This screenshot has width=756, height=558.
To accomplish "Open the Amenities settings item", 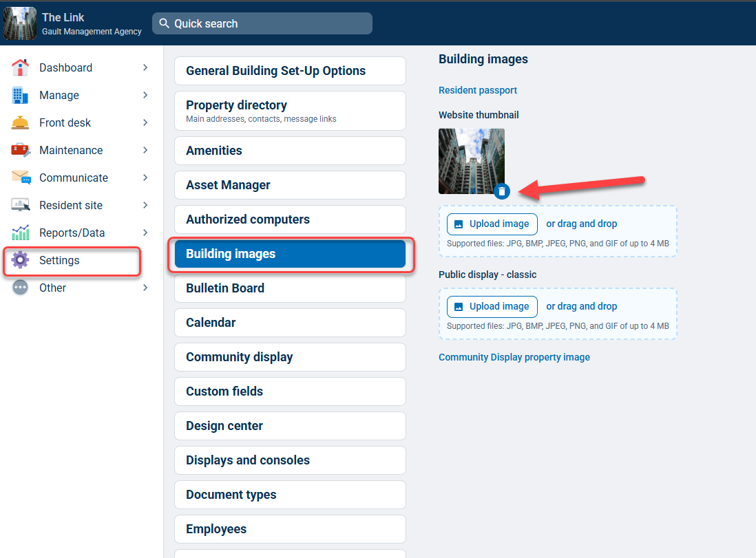I will 290,151.
